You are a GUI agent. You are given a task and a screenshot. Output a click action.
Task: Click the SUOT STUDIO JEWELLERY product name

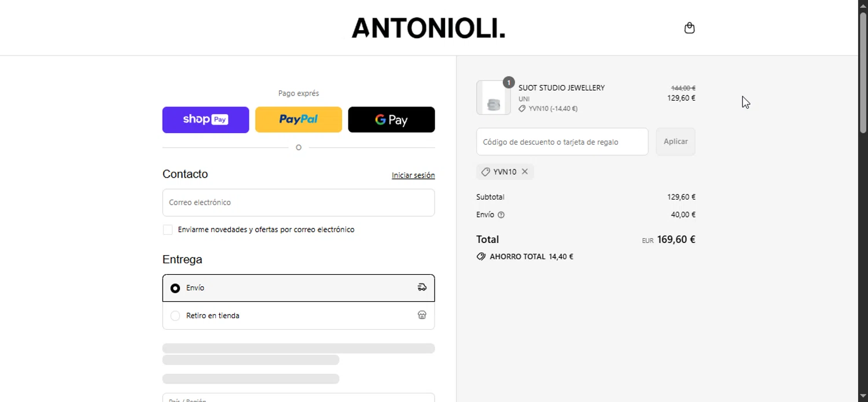pos(561,88)
